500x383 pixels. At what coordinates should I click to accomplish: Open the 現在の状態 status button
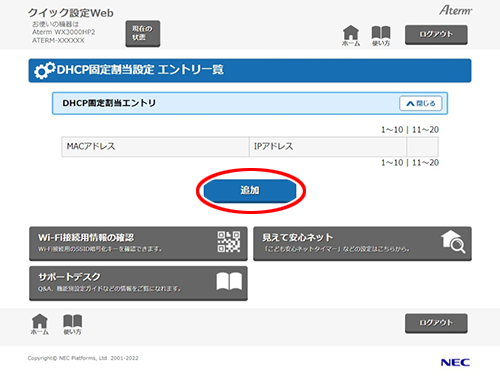[x=143, y=33]
